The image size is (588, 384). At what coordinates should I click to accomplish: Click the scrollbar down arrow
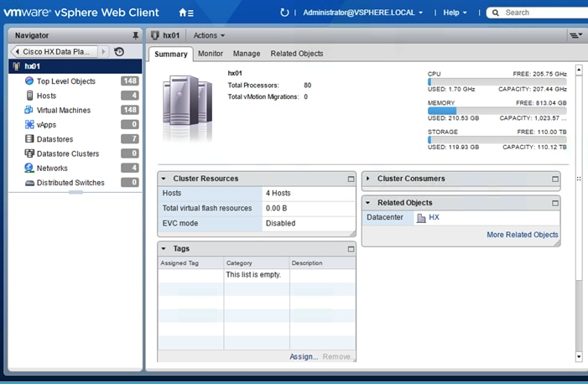(579, 356)
